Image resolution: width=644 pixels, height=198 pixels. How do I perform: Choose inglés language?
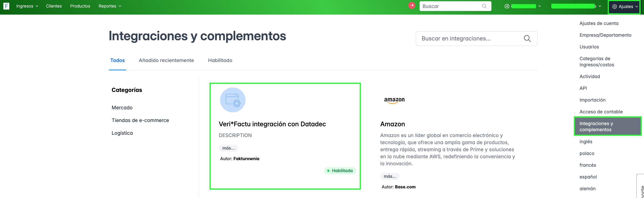pyautogui.click(x=586, y=142)
